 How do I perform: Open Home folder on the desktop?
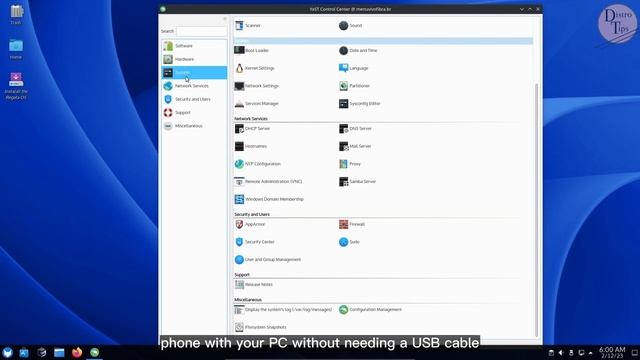pos(16,49)
